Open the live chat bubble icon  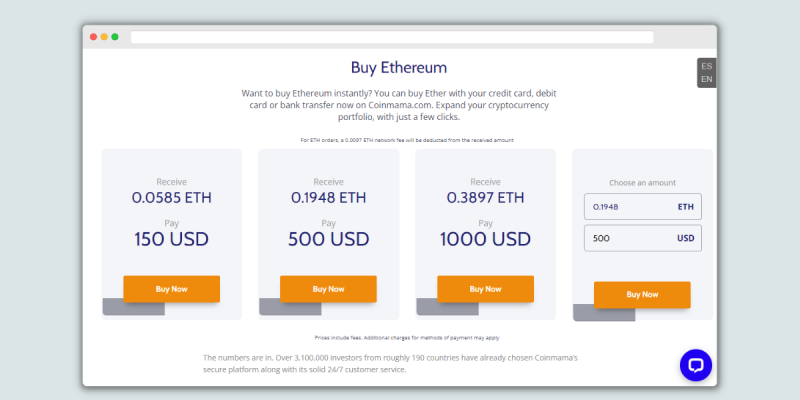(x=695, y=365)
